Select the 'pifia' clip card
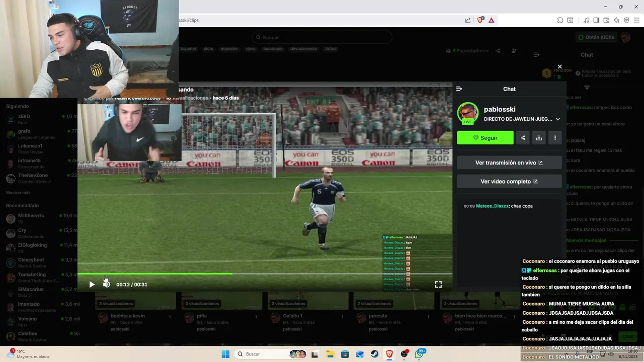This screenshot has width=644, height=362. point(202,316)
